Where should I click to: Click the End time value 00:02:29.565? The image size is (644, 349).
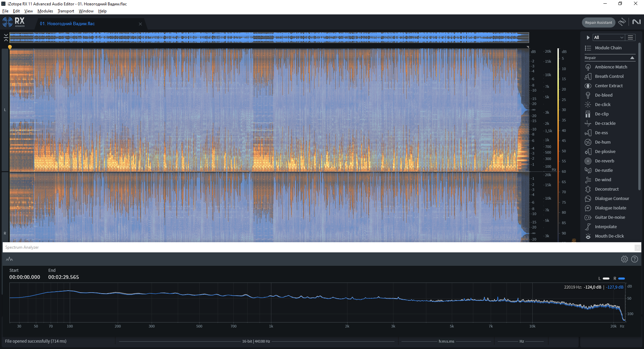pyautogui.click(x=64, y=277)
